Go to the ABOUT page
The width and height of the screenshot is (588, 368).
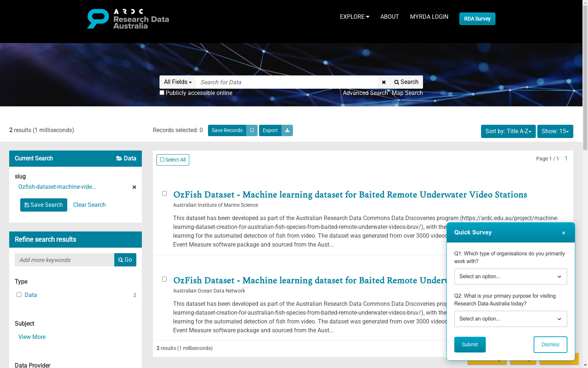click(x=390, y=17)
